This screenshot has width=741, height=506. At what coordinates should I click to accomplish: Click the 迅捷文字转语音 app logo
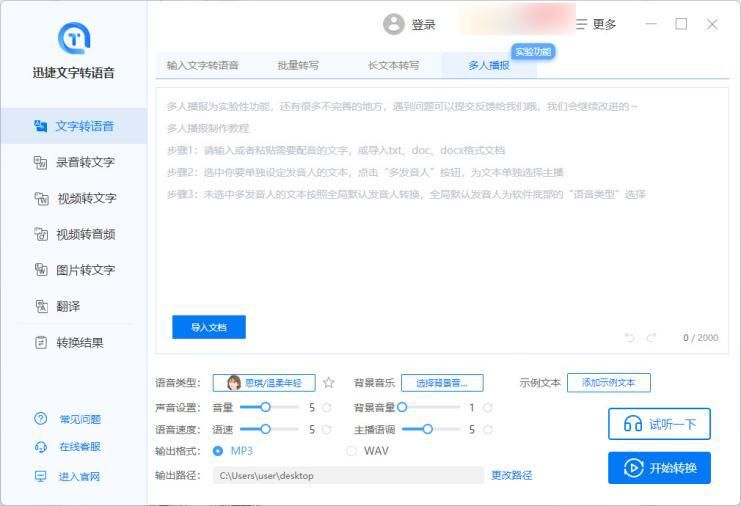[74, 38]
